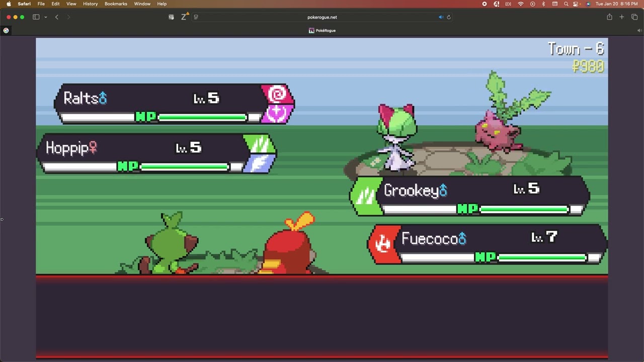Click Hoppip's Grass type icon
644x362 pixels.
pos(260,144)
